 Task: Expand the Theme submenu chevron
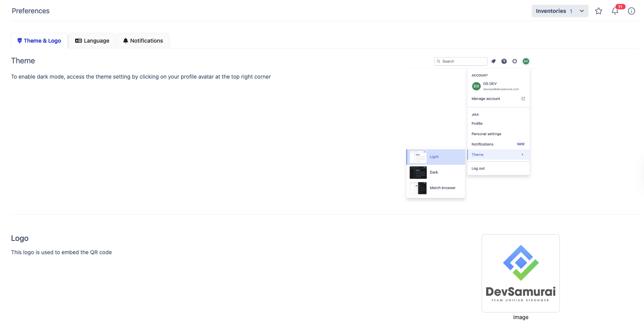[522, 154]
